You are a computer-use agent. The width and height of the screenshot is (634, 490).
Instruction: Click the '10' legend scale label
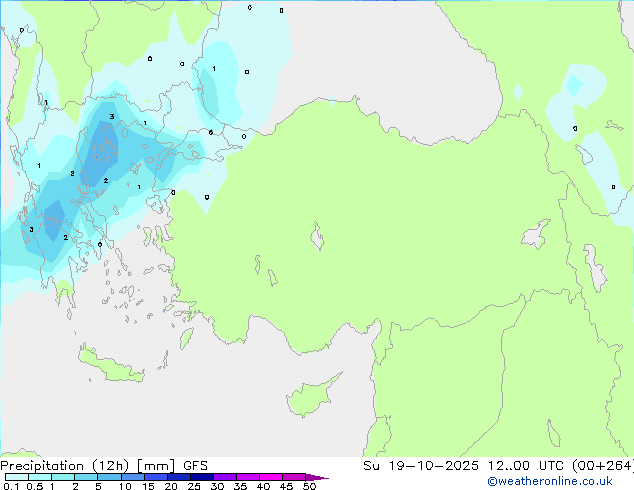(x=125, y=486)
